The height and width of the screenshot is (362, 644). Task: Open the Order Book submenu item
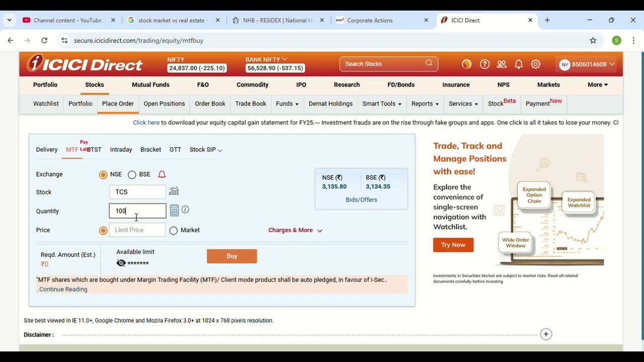click(210, 104)
